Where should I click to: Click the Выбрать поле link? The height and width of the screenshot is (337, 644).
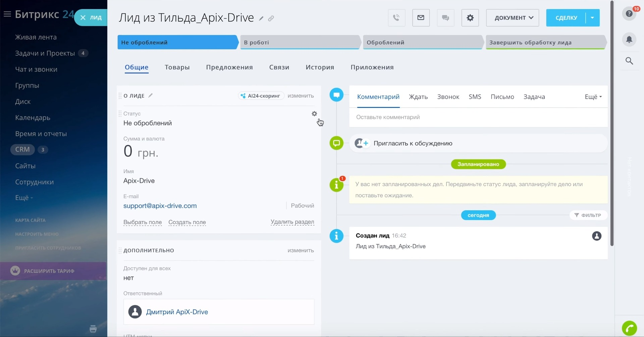(x=143, y=222)
